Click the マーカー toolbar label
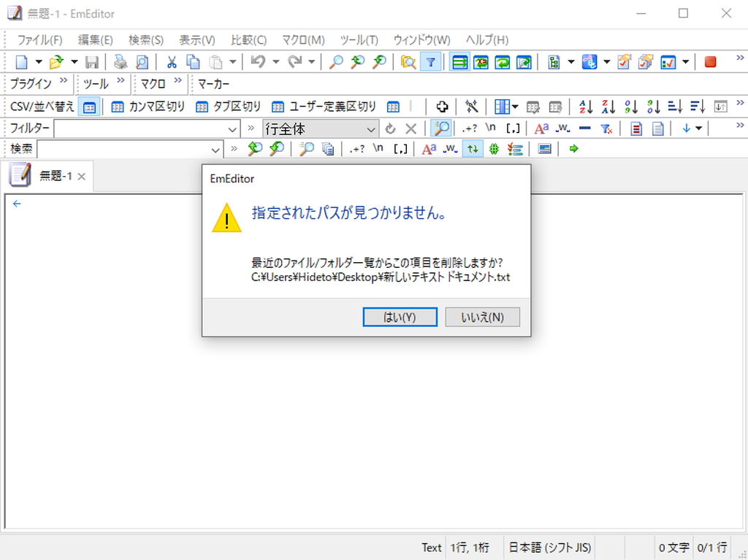The height and width of the screenshot is (560, 748). pyautogui.click(x=214, y=85)
